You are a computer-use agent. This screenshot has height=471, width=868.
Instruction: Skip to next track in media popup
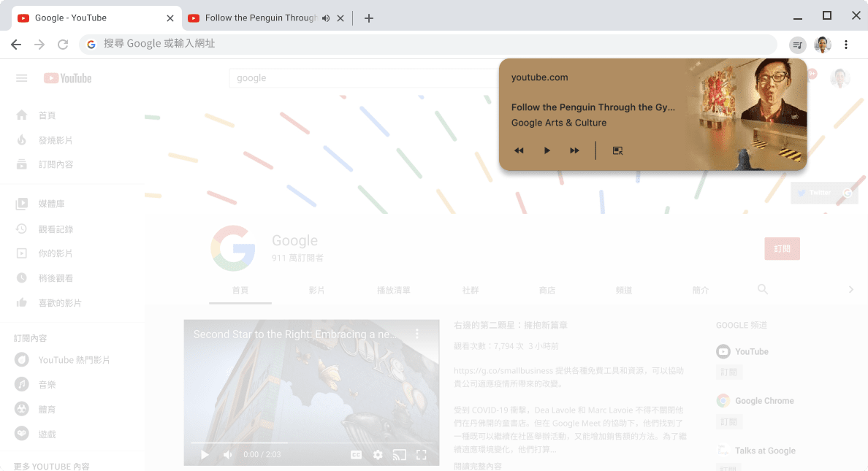[574, 150]
